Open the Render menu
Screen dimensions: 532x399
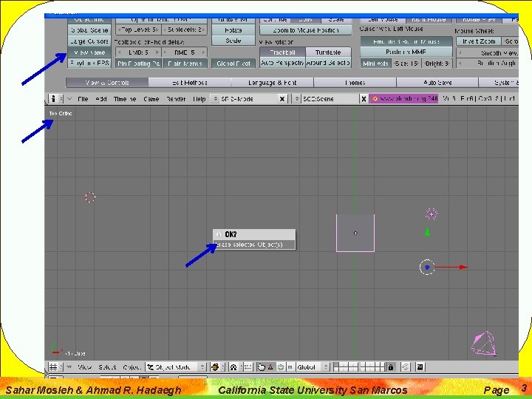click(176, 99)
